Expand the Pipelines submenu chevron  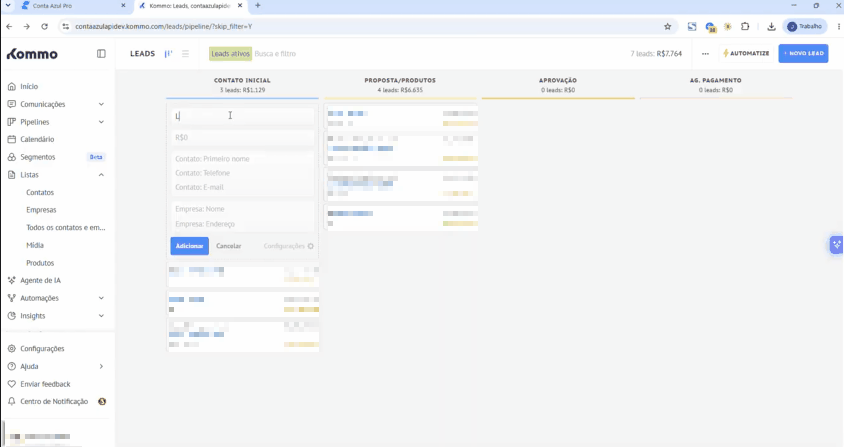101,122
